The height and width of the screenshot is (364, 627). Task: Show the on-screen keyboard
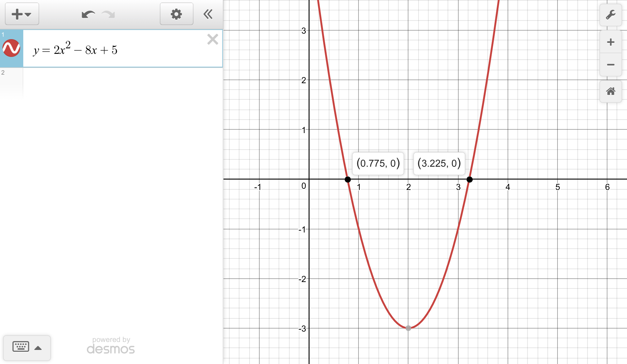tap(21, 347)
